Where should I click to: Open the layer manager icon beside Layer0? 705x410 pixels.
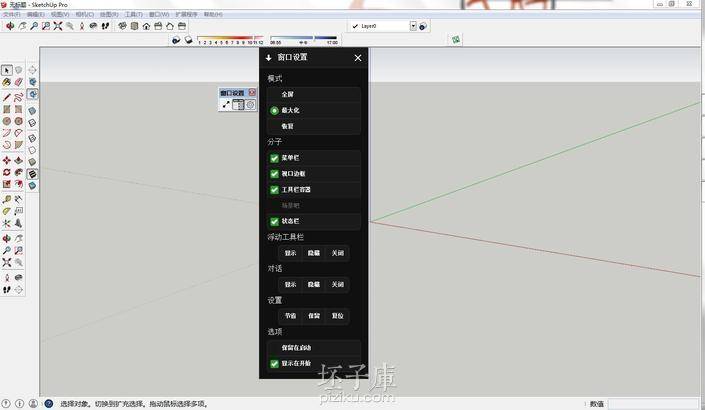pos(423,27)
